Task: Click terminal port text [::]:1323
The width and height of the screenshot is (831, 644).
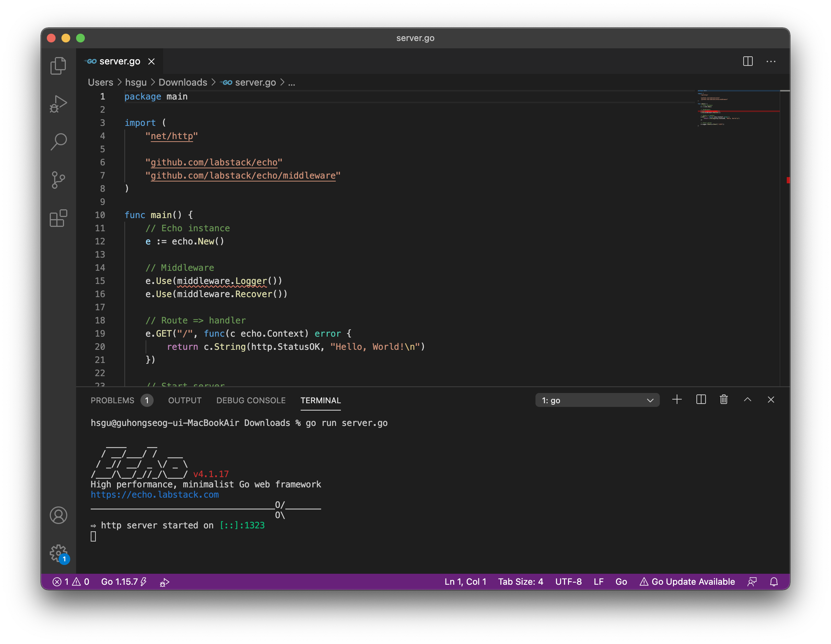Action: (x=242, y=525)
